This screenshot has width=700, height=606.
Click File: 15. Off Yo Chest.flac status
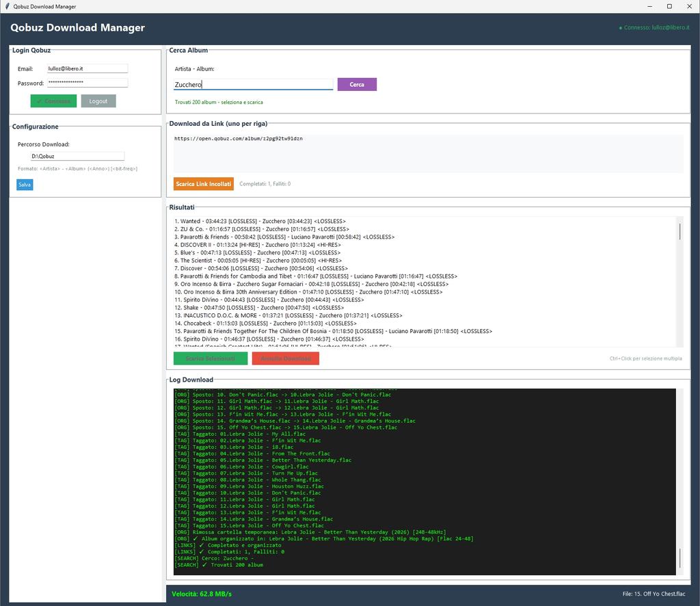654,594
